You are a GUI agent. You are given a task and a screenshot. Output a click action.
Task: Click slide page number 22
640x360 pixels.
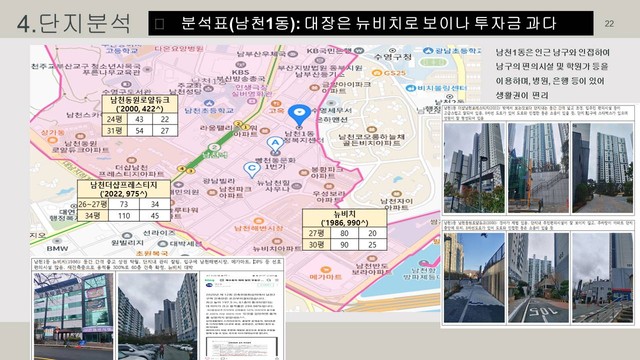click(609, 24)
